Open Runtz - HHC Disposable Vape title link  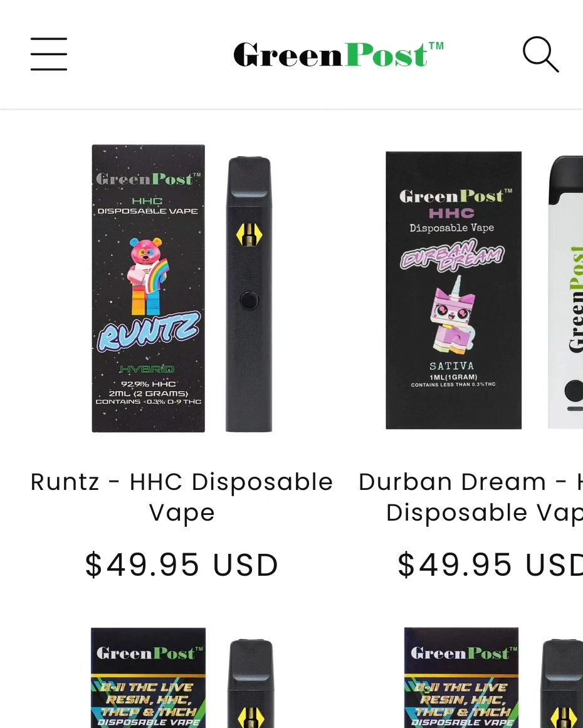[182, 497]
